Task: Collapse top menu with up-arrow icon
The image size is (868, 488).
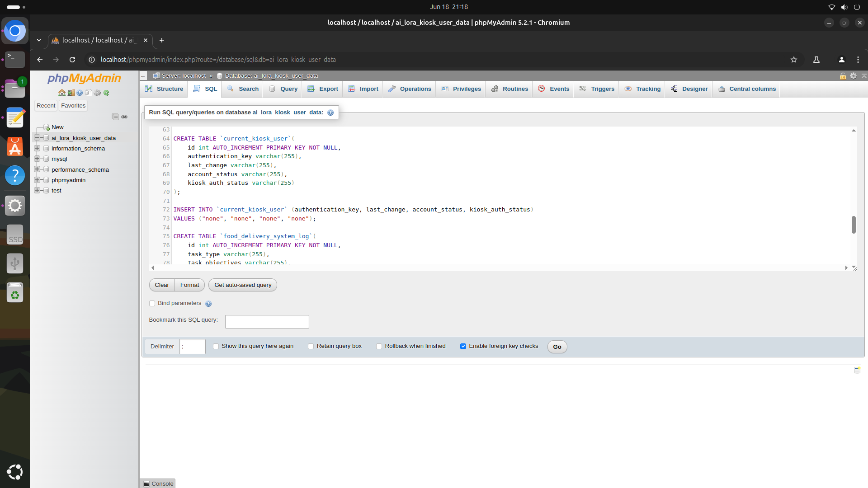Action: tap(863, 76)
